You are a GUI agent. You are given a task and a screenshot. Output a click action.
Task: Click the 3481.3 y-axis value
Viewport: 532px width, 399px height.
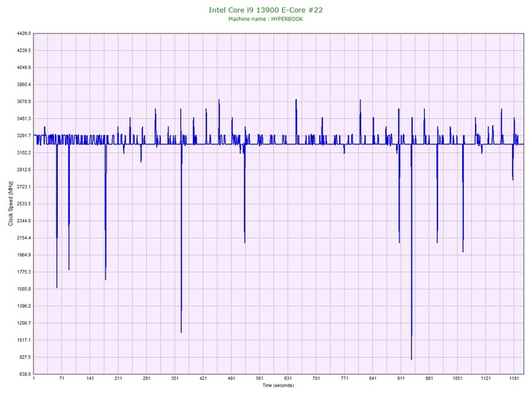24,119
